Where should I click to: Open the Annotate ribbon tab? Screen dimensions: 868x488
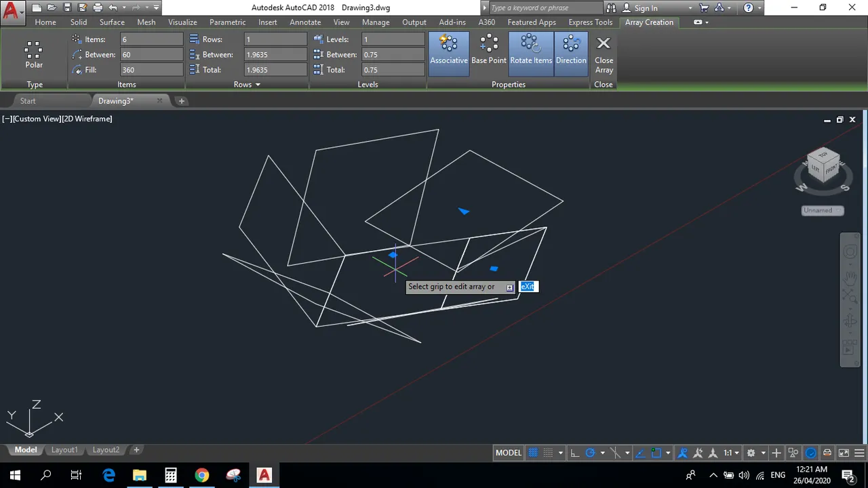coord(305,22)
